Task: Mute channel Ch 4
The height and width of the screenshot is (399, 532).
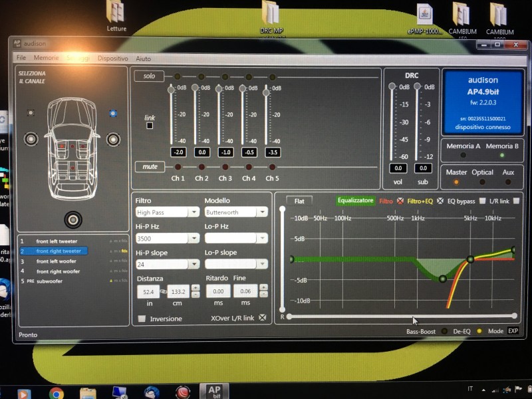Action: [x=249, y=167]
